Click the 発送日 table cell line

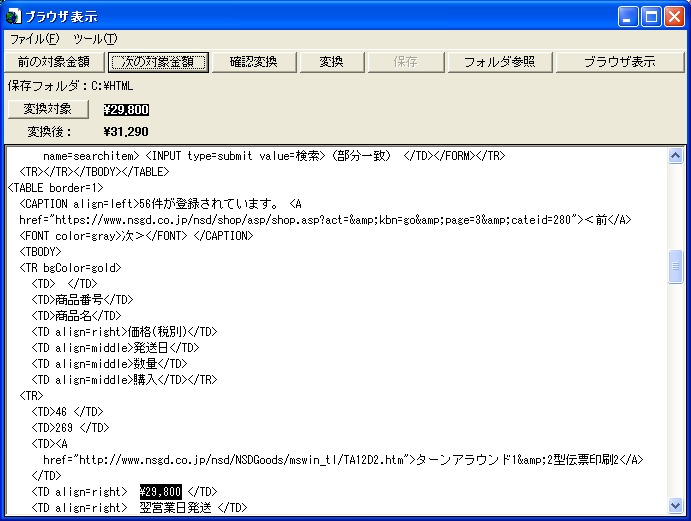click(115, 348)
